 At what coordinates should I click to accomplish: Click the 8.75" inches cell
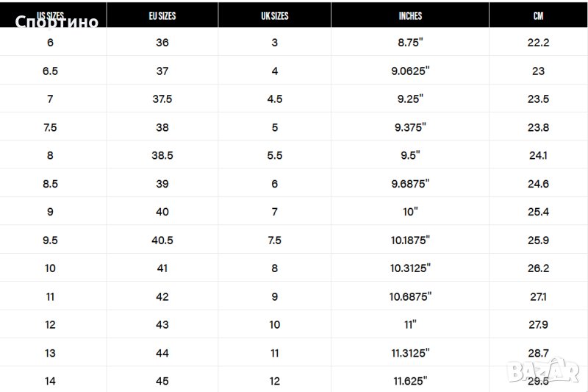[x=410, y=43]
